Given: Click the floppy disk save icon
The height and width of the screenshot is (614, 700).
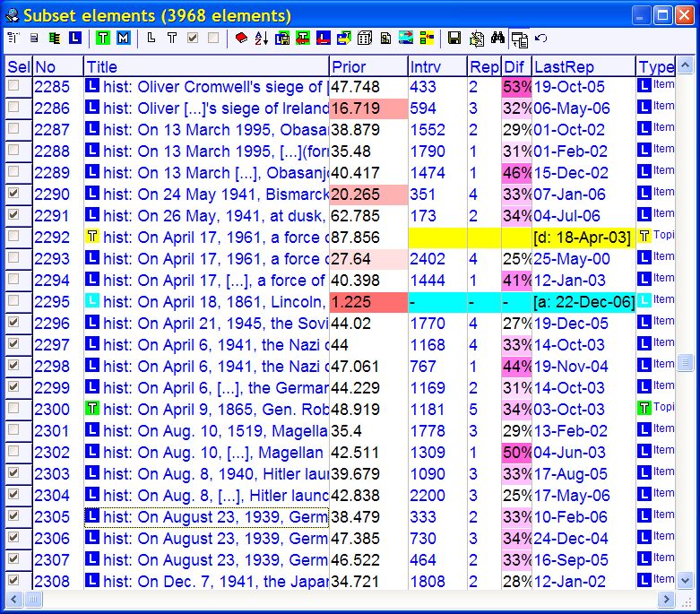Looking at the screenshot, I should point(454,39).
